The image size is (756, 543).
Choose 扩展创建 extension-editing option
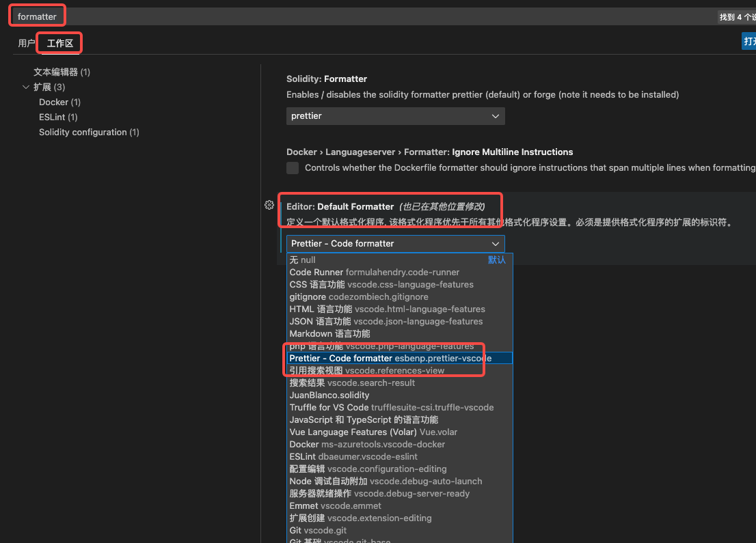(400, 518)
